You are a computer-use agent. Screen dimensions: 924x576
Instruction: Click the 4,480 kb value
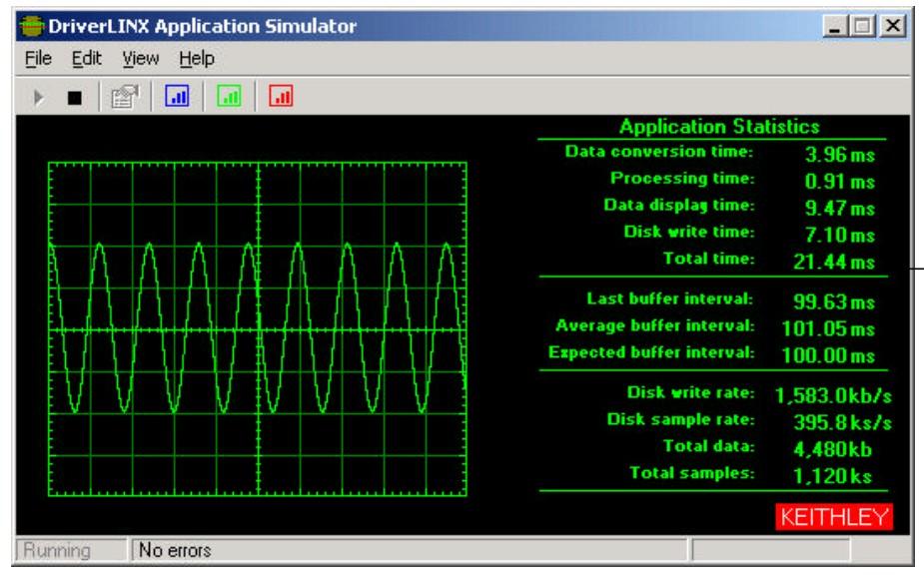point(833,449)
